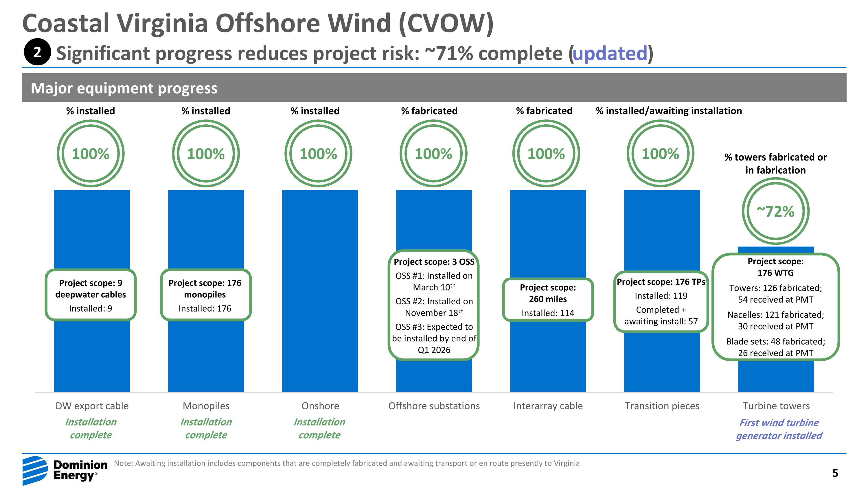Click the 100% circle above Monopiles bar
This screenshot has height=488, width=868.
point(206,154)
